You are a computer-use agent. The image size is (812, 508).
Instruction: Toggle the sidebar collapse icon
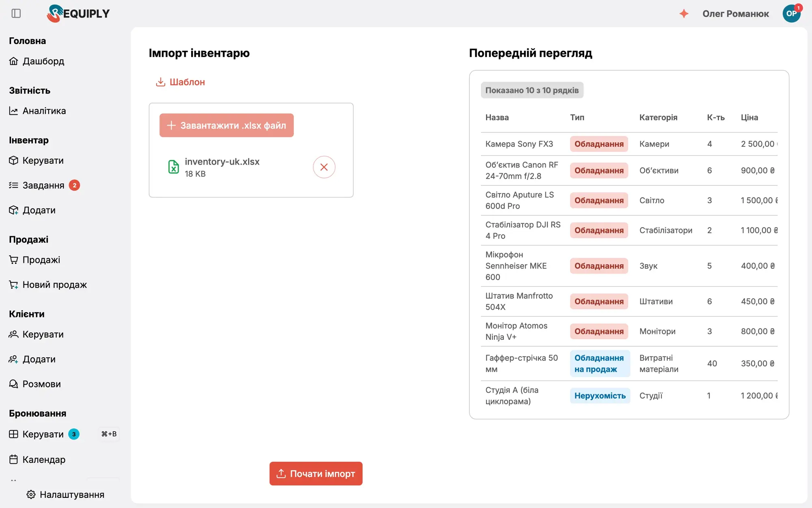click(x=16, y=13)
